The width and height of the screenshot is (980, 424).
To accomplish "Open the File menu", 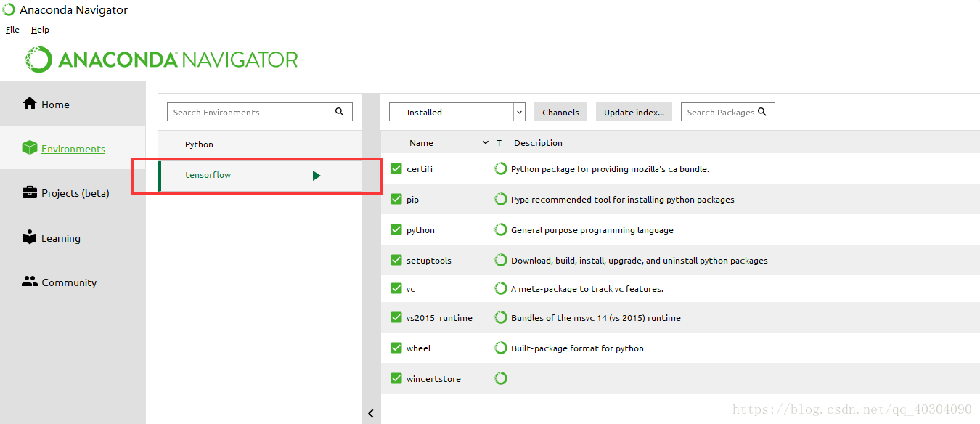I will [x=12, y=30].
